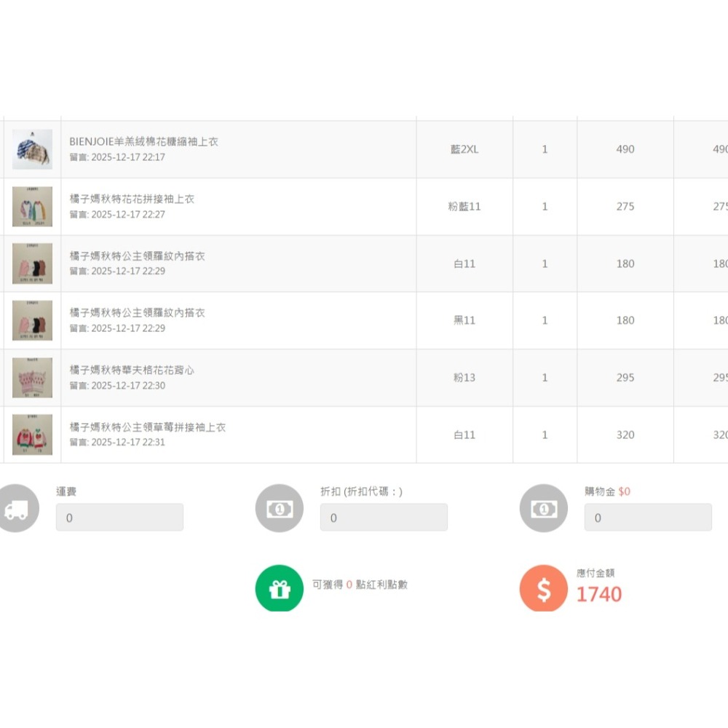This screenshot has width=728, height=728.
Task: Open the 草莓拼接袖上衣 product thumbnail
Action: tap(32, 435)
